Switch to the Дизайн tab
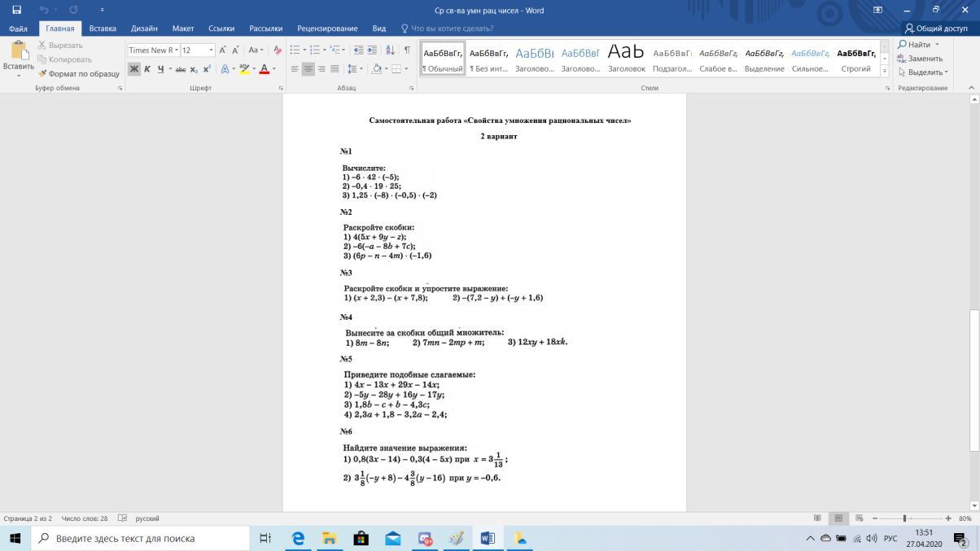 click(144, 28)
